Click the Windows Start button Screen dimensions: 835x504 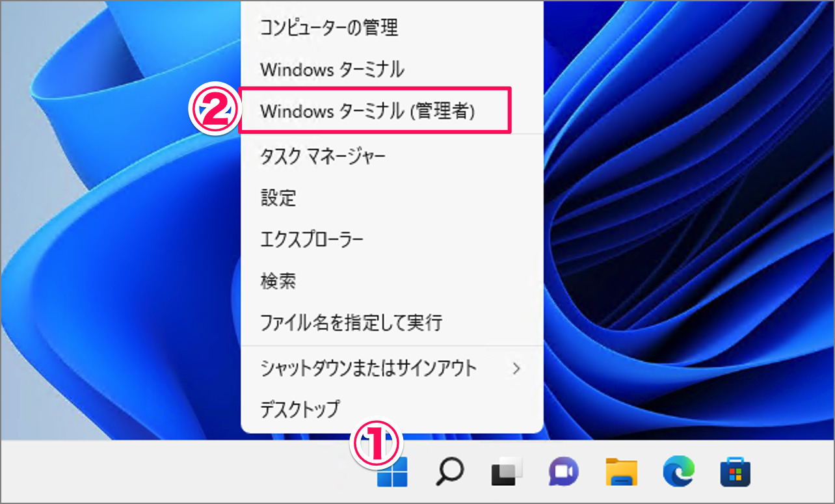coord(392,472)
